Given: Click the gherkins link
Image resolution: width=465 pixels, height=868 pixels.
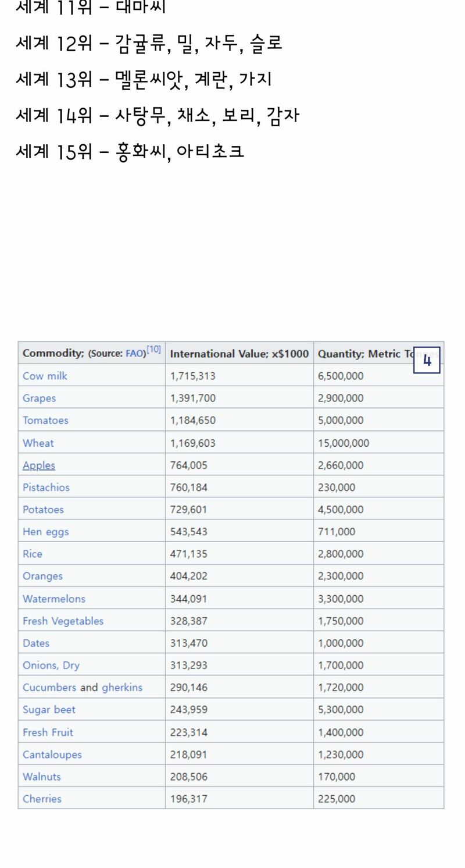Looking at the screenshot, I should [122, 687].
